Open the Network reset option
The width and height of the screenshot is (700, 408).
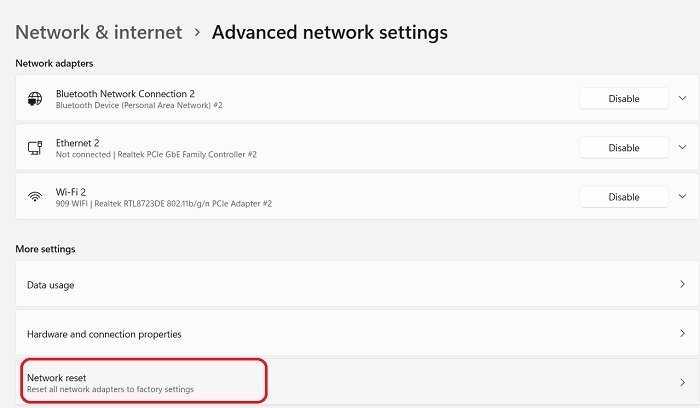(x=140, y=382)
